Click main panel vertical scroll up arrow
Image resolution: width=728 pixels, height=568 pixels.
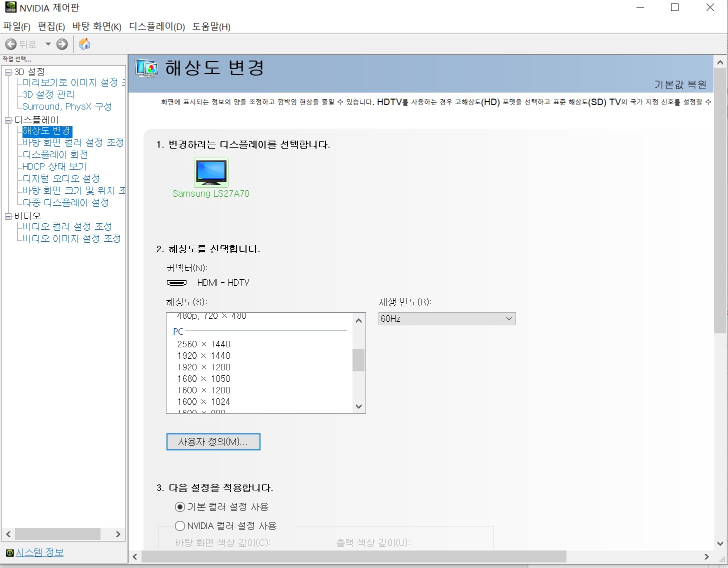pyautogui.click(x=720, y=63)
